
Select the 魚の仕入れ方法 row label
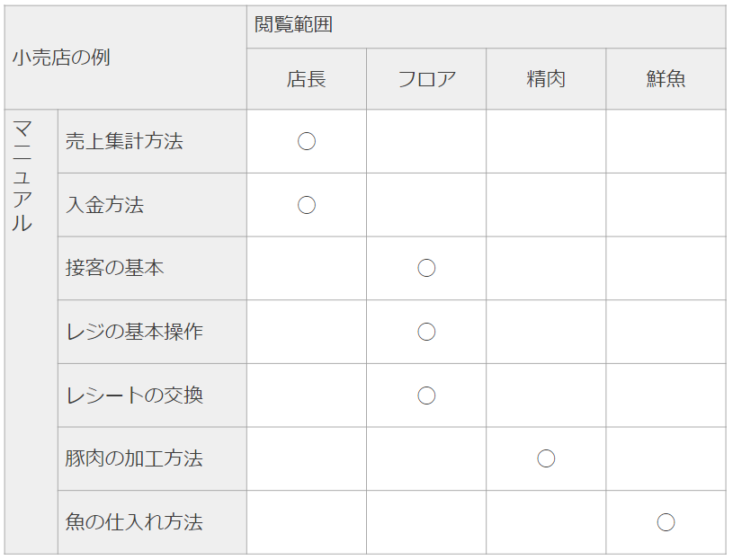[x=134, y=522]
